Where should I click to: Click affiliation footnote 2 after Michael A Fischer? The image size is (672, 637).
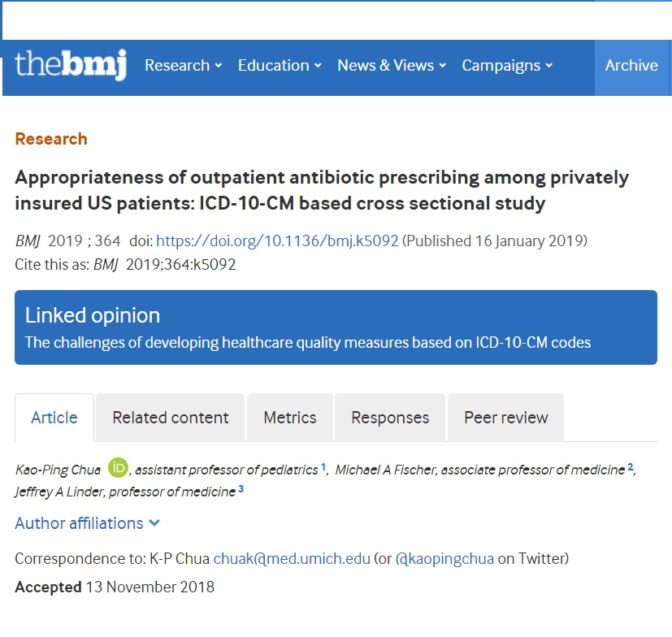[631, 467]
